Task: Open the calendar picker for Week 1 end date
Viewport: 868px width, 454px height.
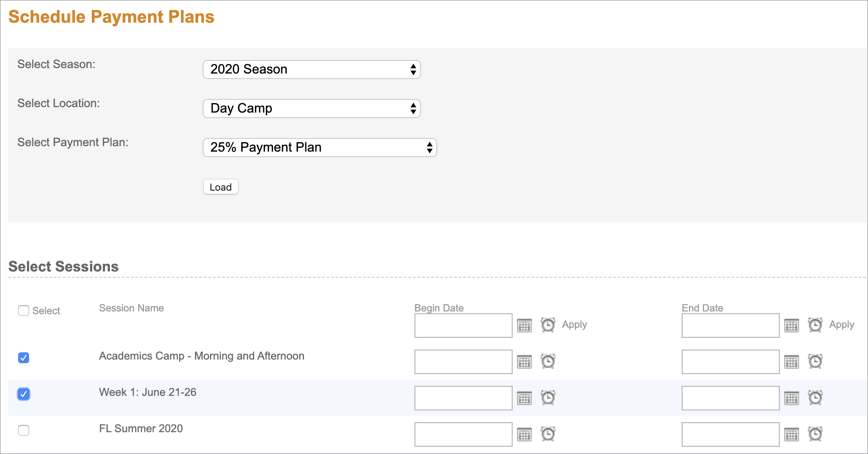Action: [792, 398]
